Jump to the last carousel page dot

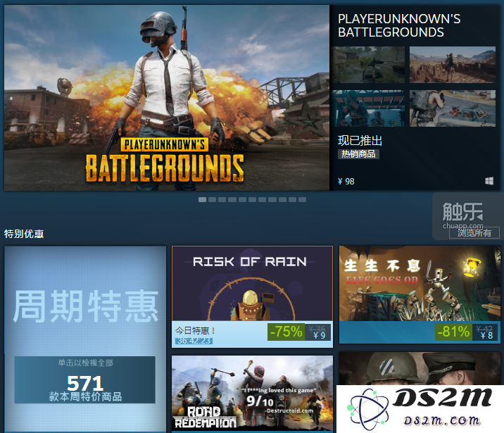302,200
